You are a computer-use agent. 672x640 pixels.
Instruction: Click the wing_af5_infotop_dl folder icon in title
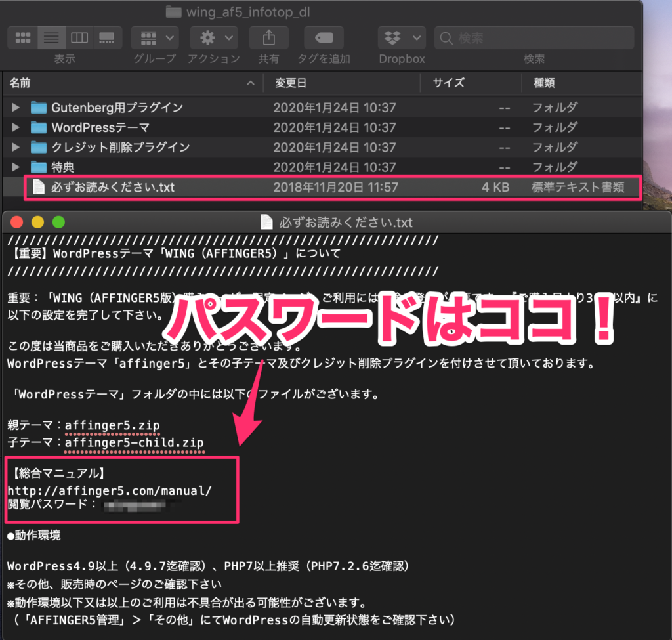point(173,12)
